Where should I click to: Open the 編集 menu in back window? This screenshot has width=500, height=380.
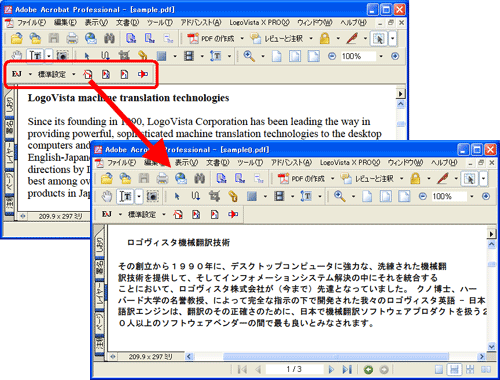[65, 23]
